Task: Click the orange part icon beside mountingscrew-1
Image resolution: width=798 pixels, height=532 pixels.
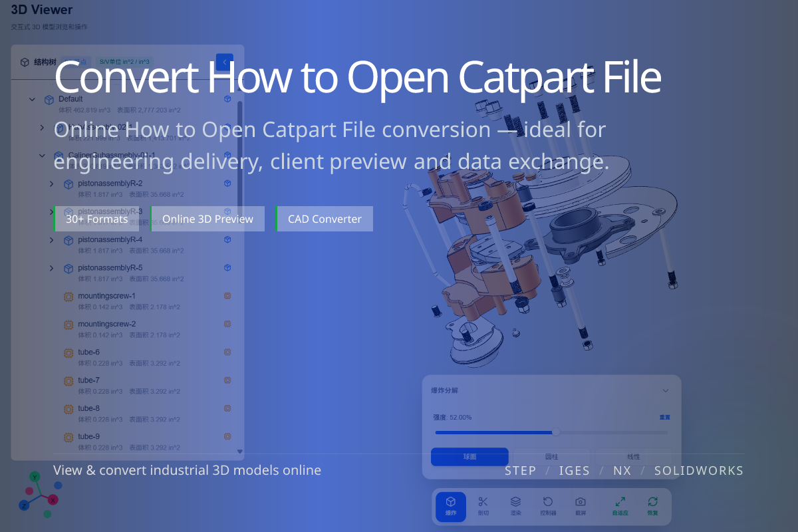Action: (x=68, y=297)
